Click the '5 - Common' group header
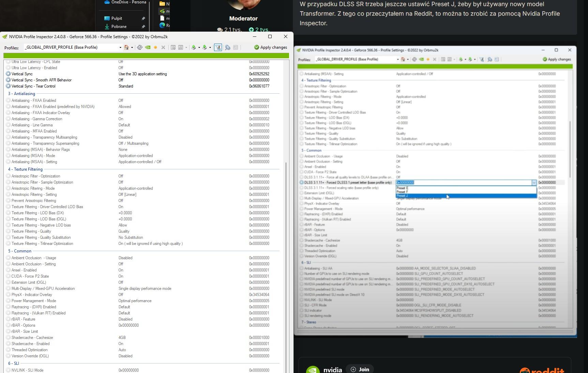Screen dimensions: 588x373 click(x=20, y=251)
